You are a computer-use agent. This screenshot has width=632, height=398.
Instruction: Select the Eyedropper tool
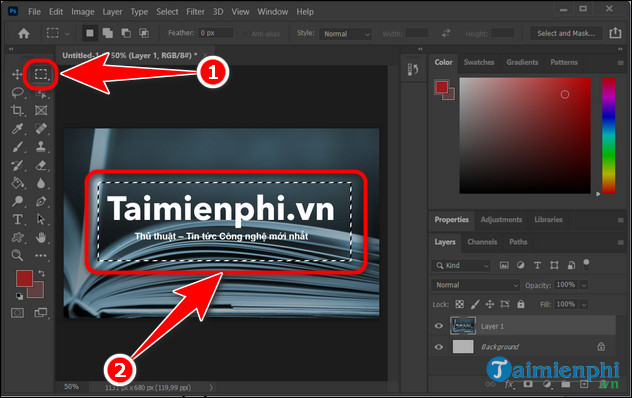pos(17,129)
